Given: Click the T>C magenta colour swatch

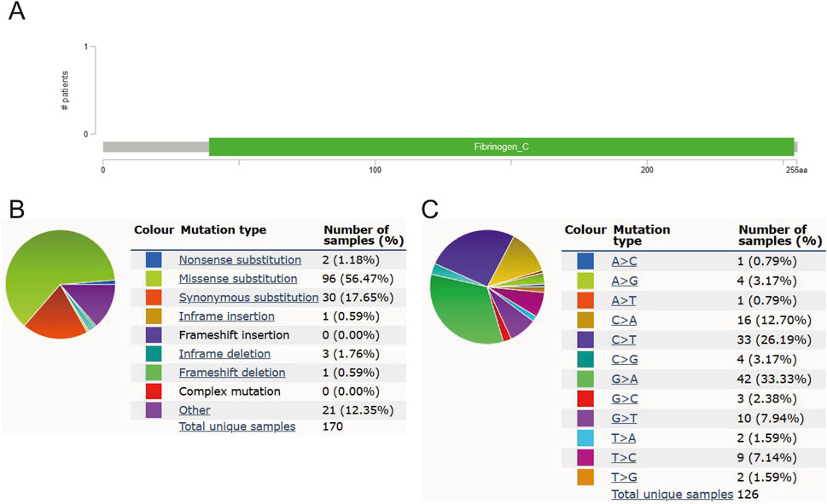Looking at the screenshot, I should pos(585,458).
